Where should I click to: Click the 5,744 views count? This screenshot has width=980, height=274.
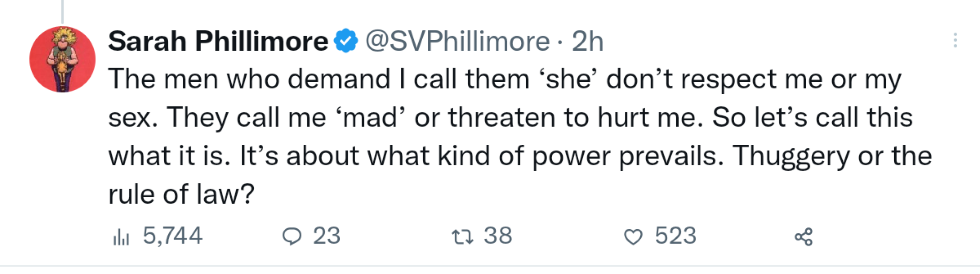(172, 236)
